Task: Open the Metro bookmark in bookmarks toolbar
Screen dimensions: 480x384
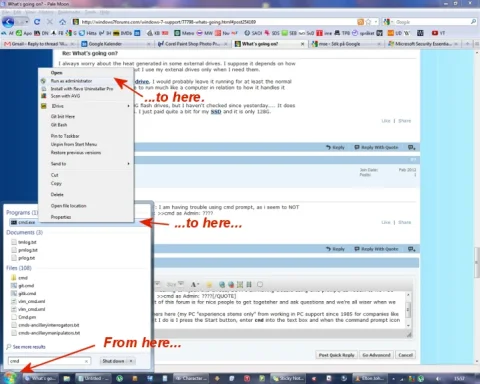Action: (184, 33)
